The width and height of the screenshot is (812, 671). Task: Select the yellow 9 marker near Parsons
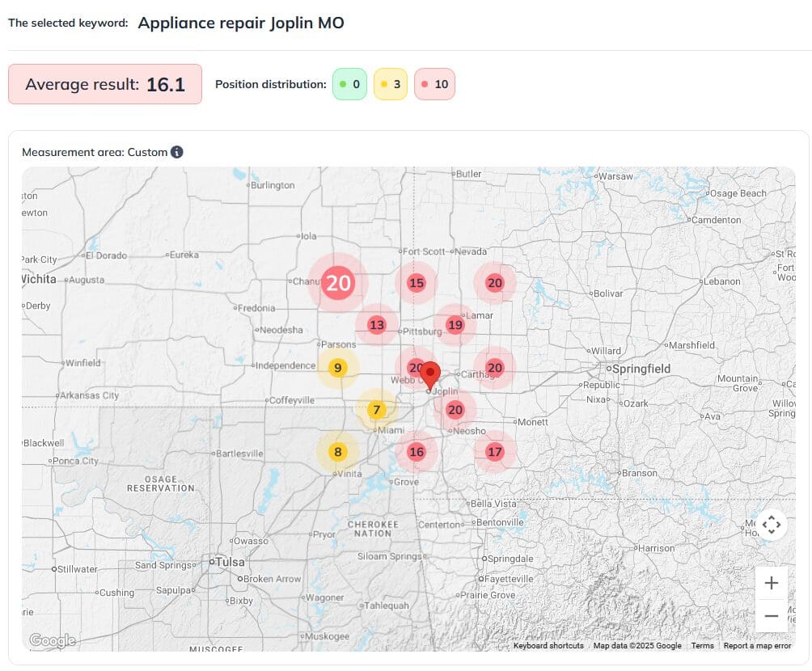338,368
